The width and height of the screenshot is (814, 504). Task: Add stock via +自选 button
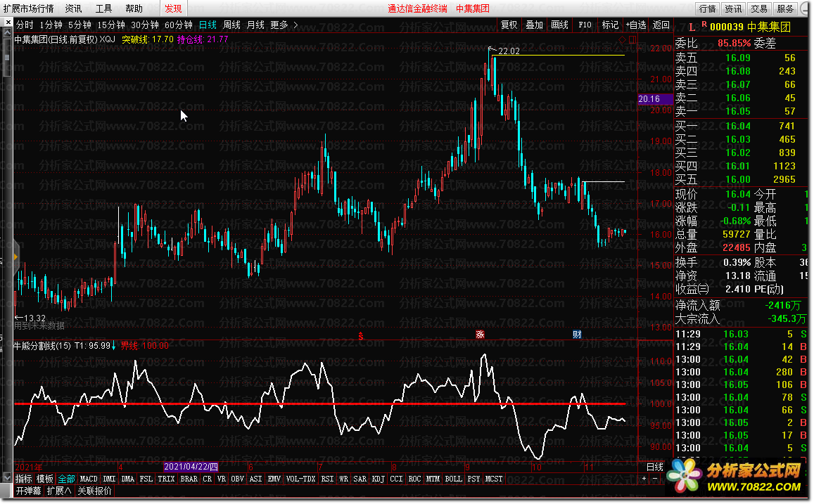point(636,25)
